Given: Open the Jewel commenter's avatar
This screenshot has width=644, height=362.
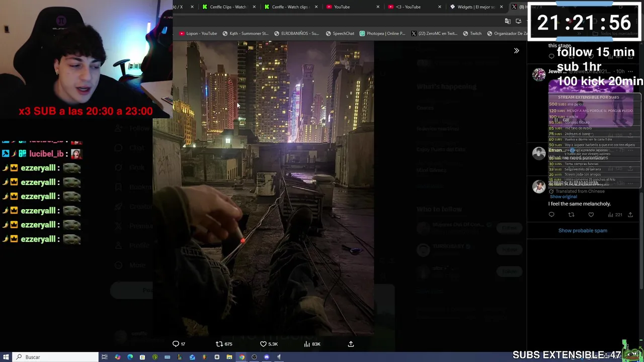Looking at the screenshot, I should pyautogui.click(x=539, y=74).
